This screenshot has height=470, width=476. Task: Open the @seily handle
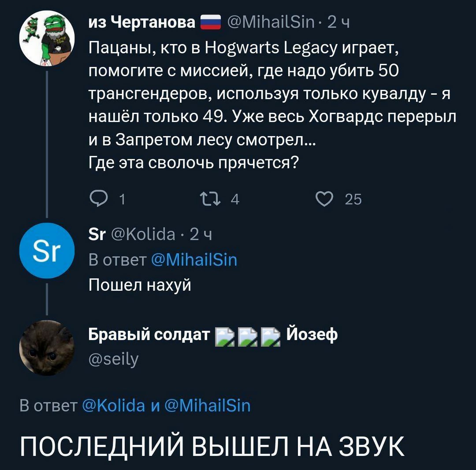point(114,359)
